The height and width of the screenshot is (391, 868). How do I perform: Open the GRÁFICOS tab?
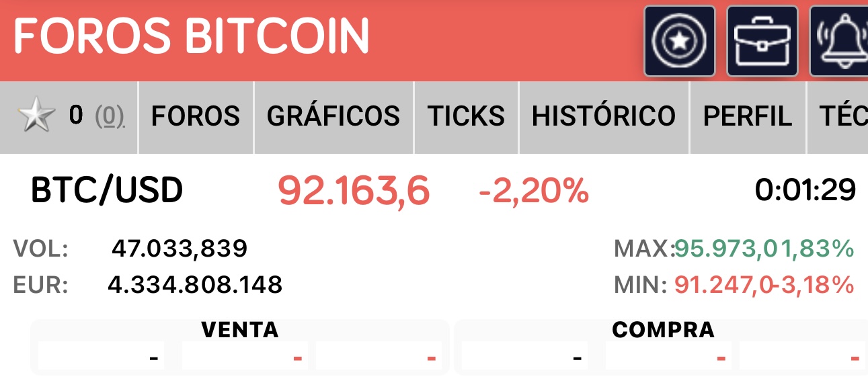333,117
